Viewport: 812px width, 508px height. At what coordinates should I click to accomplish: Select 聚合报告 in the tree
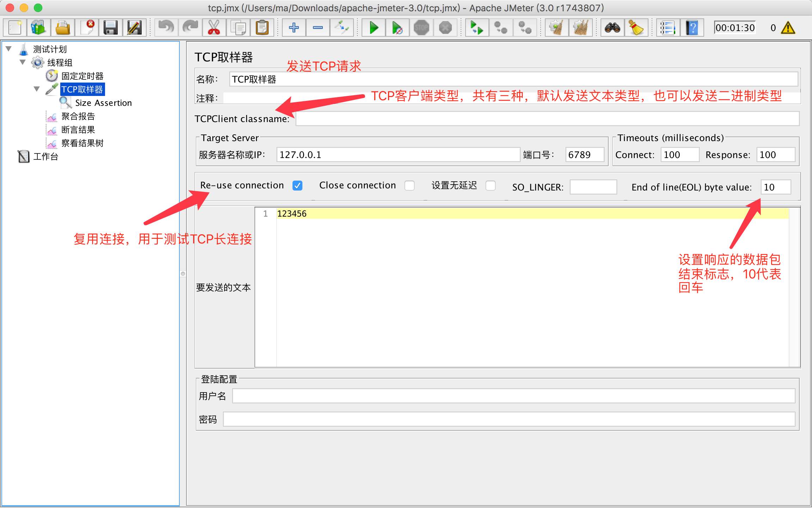(78, 116)
